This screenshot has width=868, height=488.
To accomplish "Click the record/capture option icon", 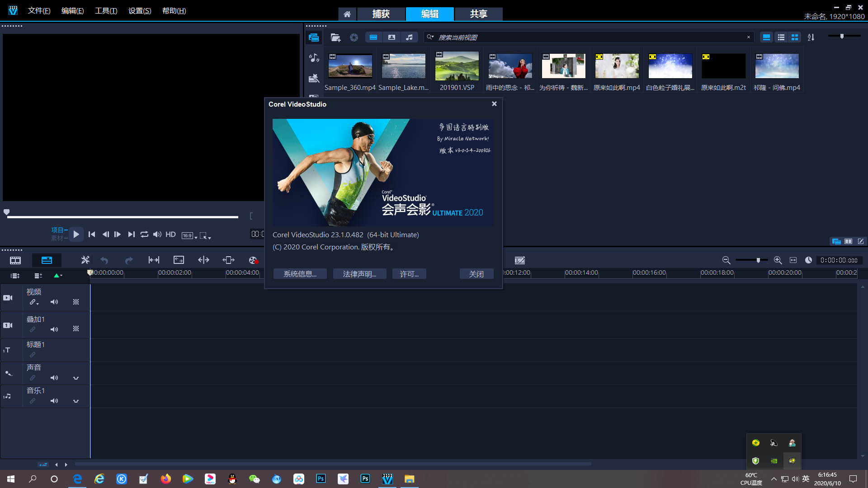I will (x=253, y=260).
